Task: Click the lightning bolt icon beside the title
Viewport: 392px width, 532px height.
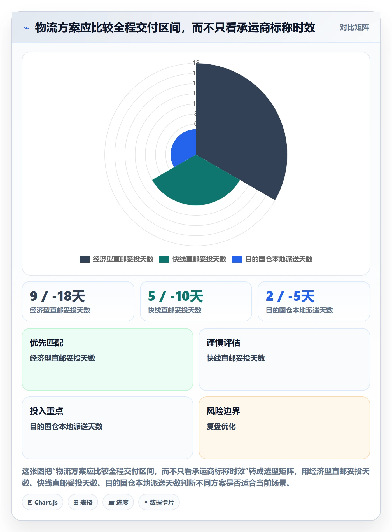Action: [27, 28]
